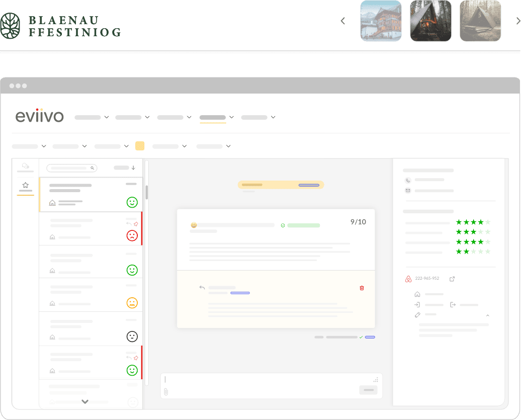Select the 9/10 review score

pos(358,222)
